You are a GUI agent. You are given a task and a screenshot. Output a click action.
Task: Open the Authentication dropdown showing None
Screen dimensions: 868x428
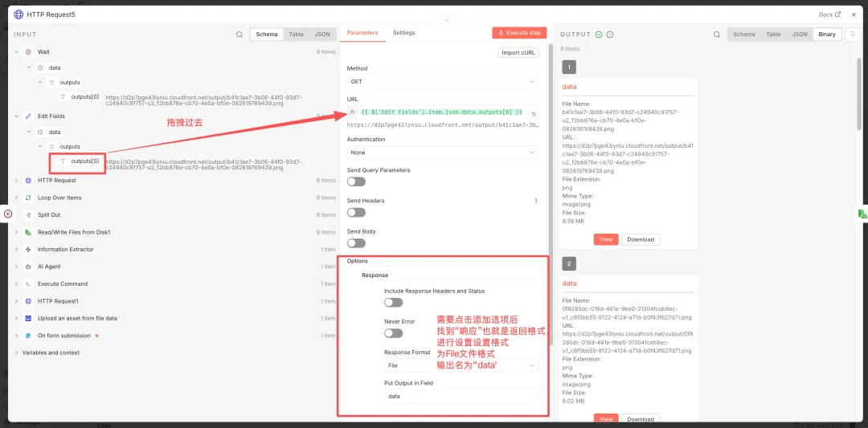443,152
